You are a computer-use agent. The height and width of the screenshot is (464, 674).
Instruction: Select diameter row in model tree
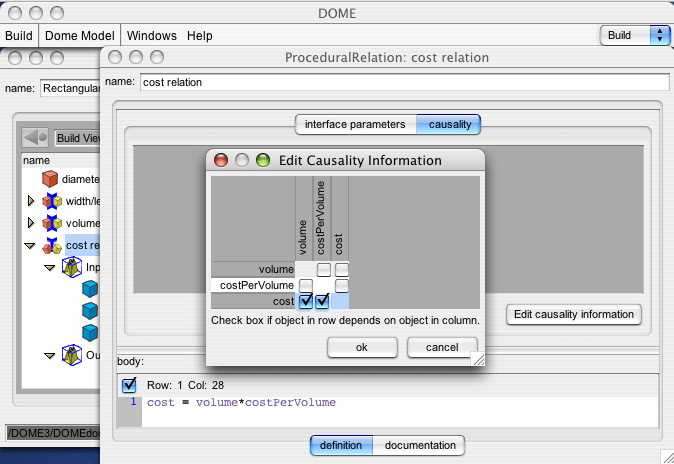pyautogui.click(x=81, y=179)
